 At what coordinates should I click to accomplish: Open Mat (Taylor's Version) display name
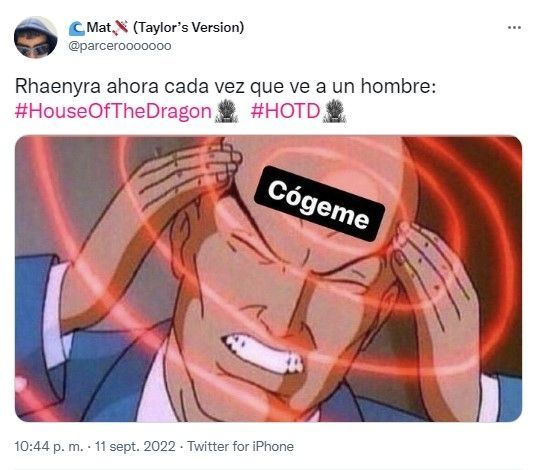[x=157, y=27]
